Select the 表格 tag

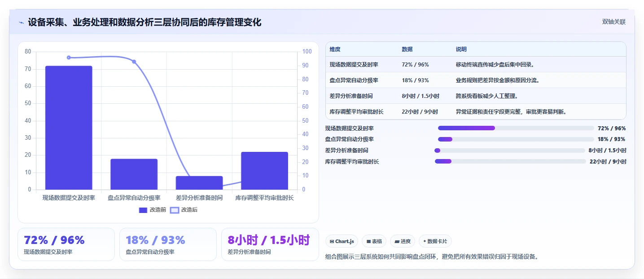click(x=374, y=241)
